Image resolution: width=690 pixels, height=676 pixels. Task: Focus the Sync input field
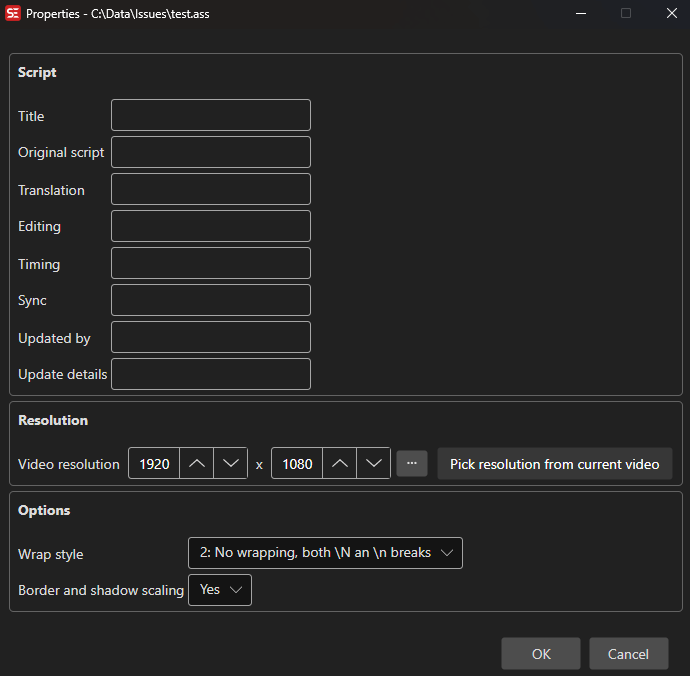[x=211, y=300]
